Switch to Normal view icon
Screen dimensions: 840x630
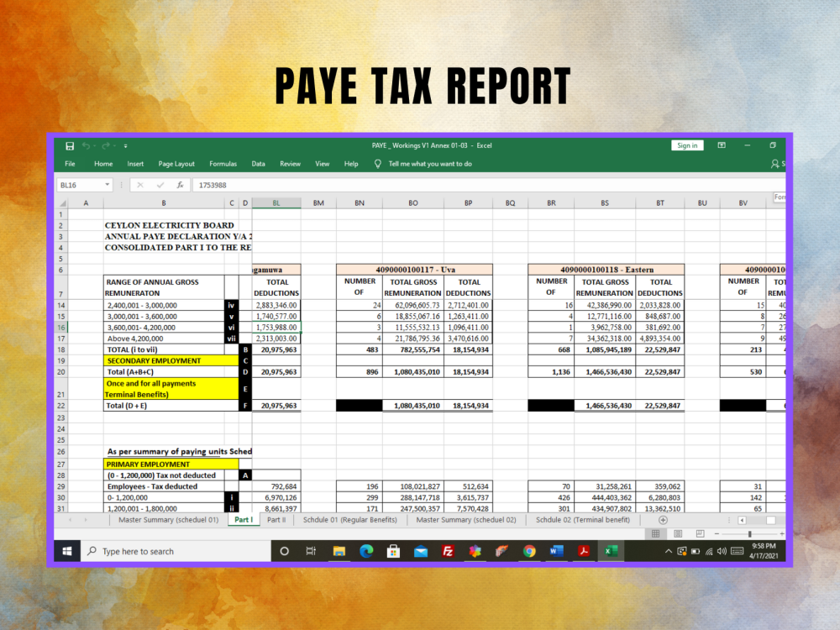[655, 533]
